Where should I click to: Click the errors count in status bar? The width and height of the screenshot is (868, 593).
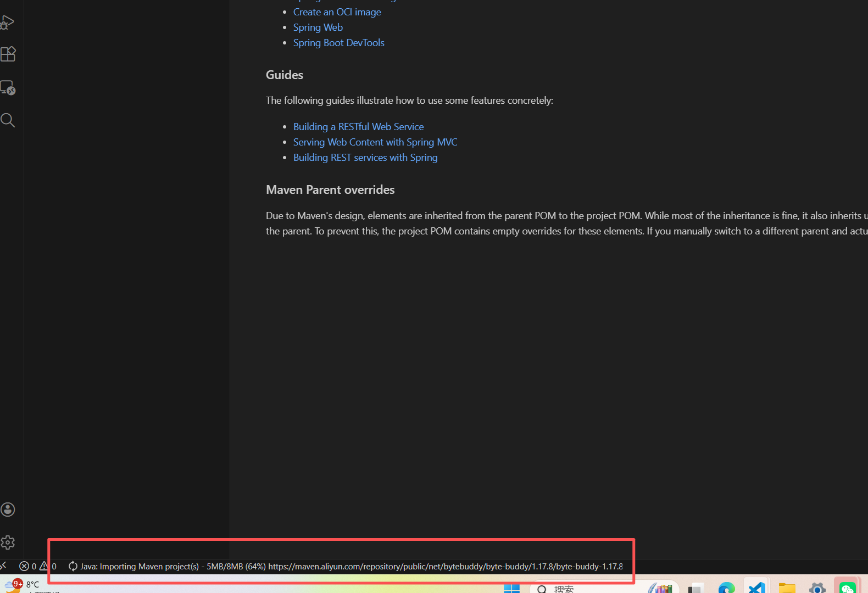click(28, 566)
